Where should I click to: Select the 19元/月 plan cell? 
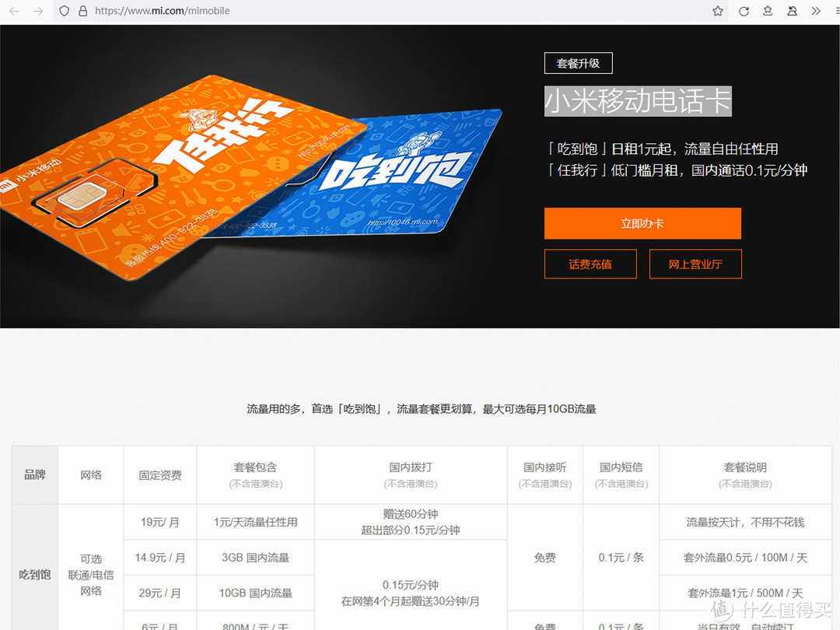159,522
